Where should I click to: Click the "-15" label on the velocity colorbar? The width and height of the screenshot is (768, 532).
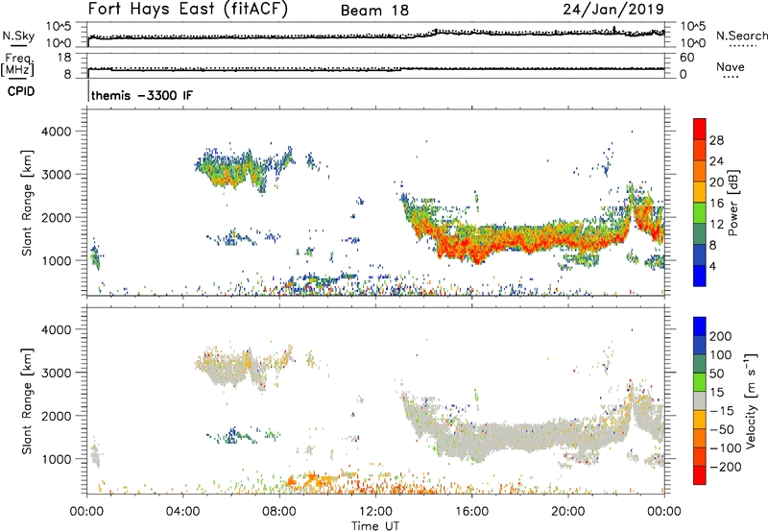[722, 411]
